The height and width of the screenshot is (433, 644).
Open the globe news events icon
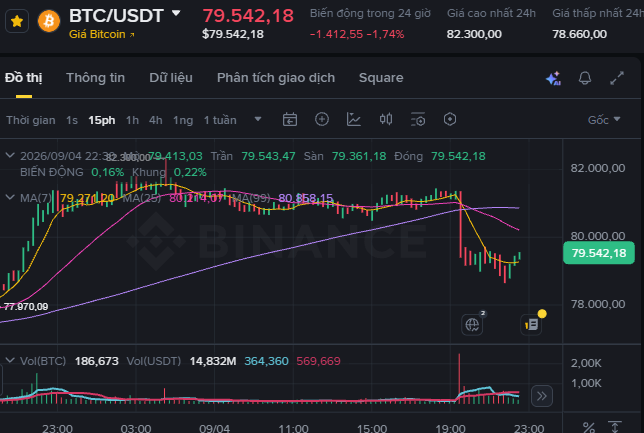pos(472,325)
